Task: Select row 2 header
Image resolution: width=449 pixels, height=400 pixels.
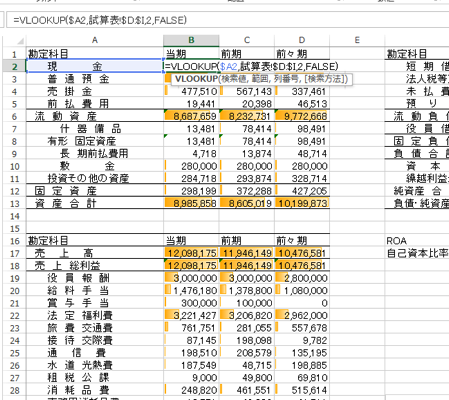Action: click(15, 66)
